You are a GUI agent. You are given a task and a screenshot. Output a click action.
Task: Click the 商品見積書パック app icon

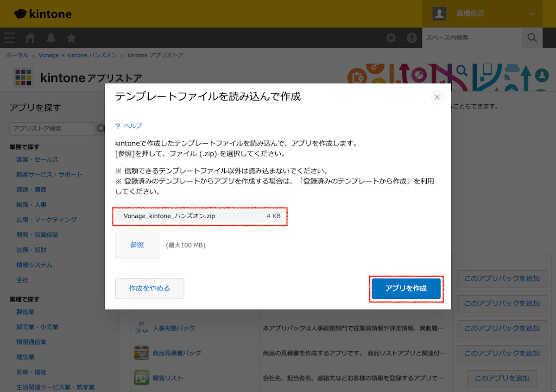(141, 353)
